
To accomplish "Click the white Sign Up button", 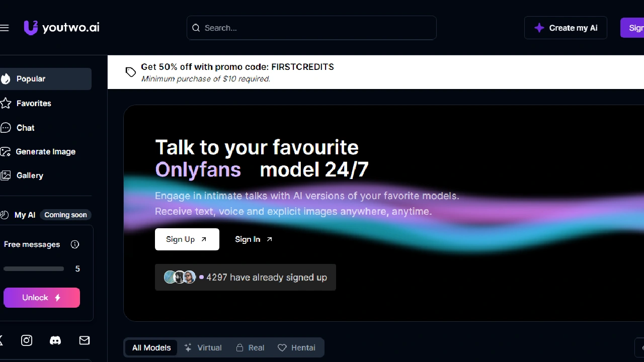I will tap(187, 239).
